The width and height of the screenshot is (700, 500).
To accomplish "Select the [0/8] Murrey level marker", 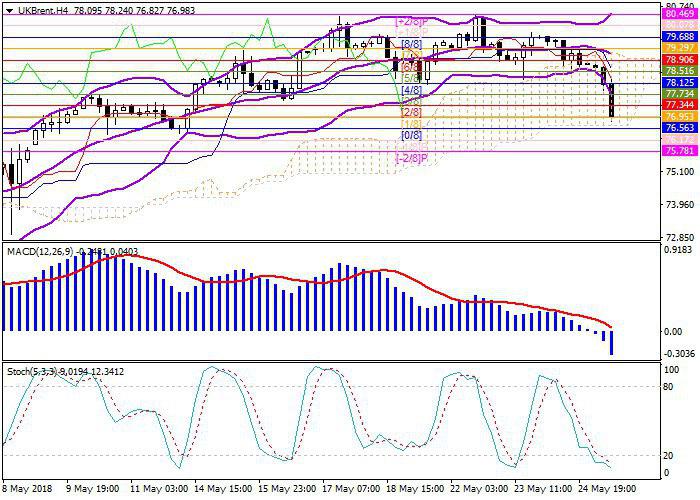I will point(410,134).
